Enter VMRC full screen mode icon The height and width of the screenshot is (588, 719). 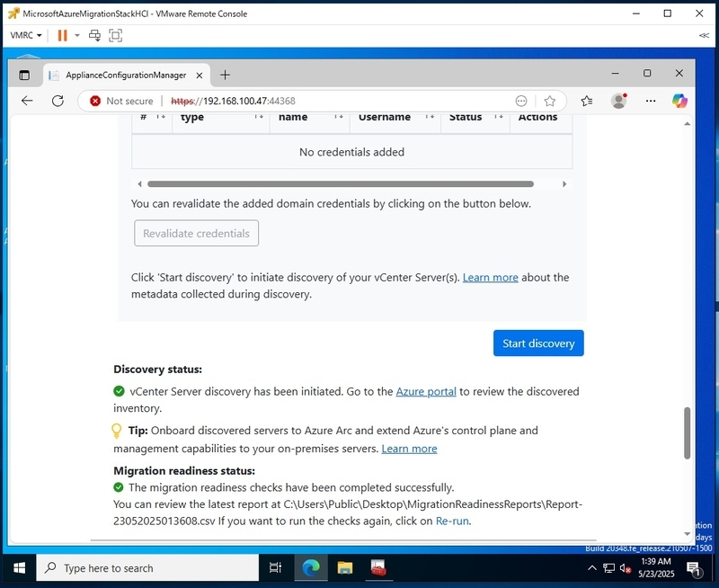(x=116, y=35)
